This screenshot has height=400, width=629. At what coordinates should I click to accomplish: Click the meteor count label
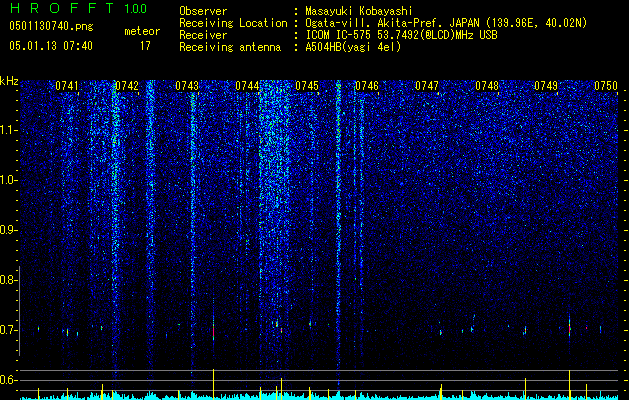tap(142, 31)
